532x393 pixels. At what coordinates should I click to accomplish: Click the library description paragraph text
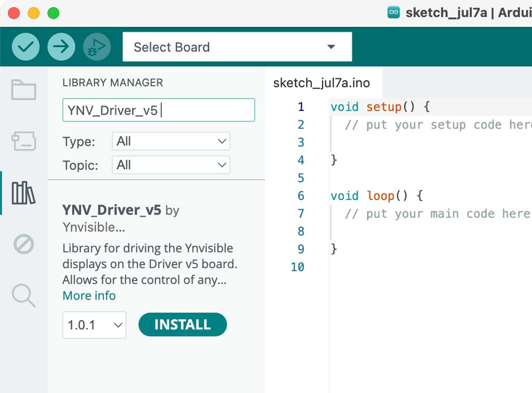pos(150,264)
